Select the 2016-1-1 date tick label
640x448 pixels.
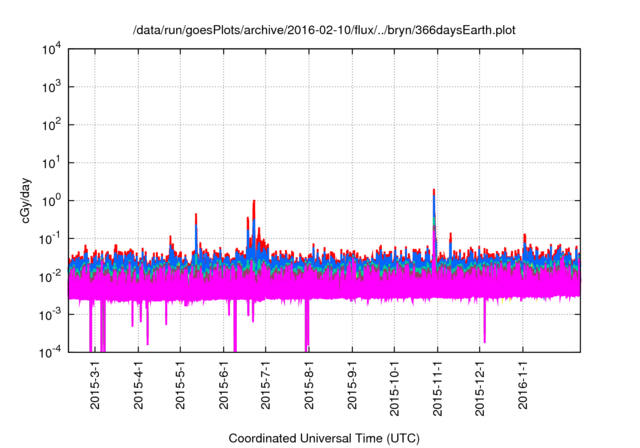tap(523, 384)
